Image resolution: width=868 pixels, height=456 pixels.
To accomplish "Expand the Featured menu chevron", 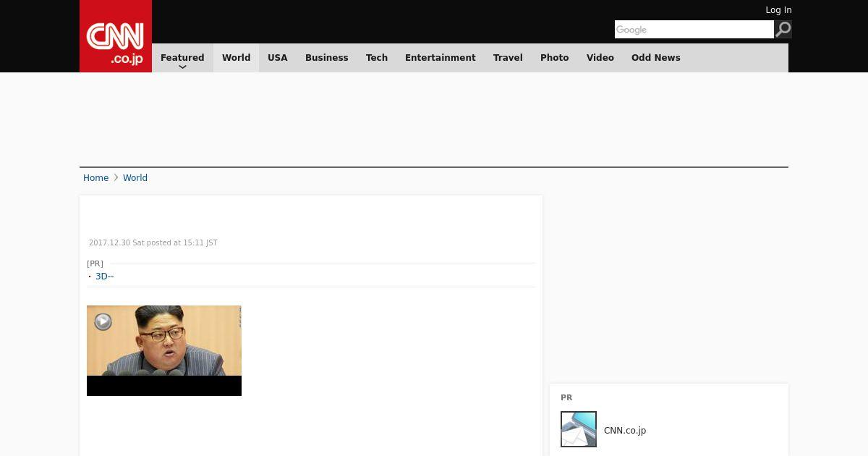I will [182, 67].
